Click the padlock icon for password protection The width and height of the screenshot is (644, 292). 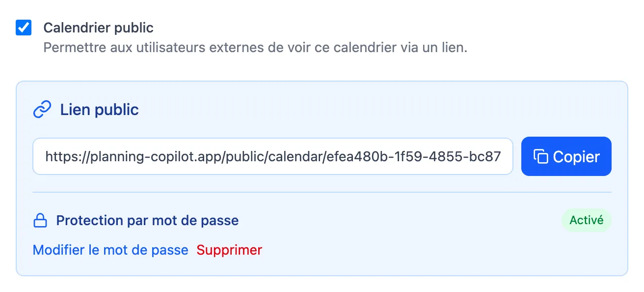click(x=40, y=221)
